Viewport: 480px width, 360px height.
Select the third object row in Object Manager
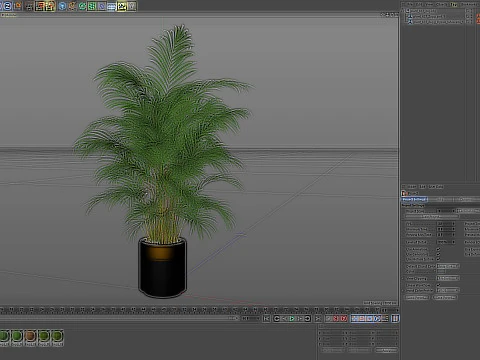pyautogui.click(x=437, y=22)
